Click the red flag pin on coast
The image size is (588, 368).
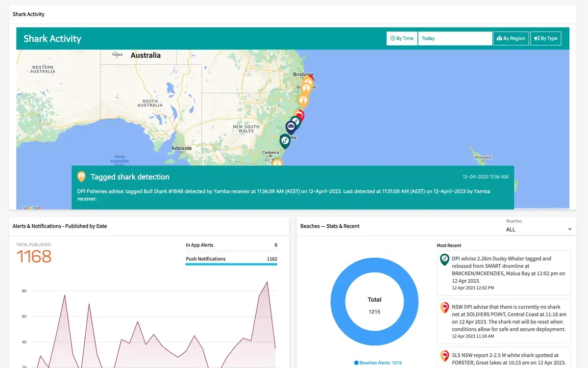(299, 116)
